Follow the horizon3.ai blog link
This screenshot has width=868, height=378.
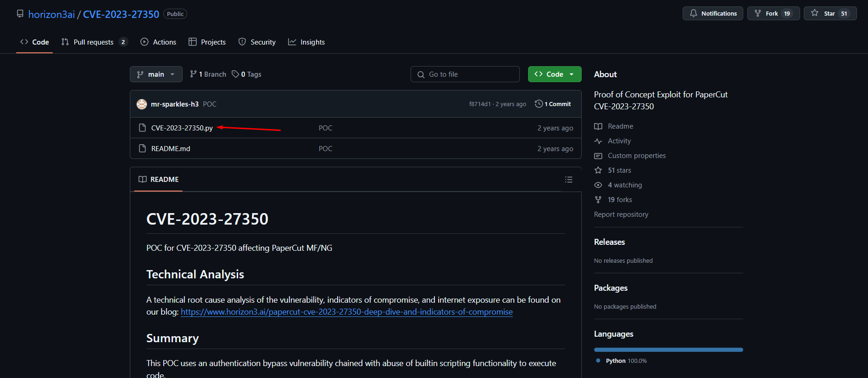(x=347, y=312)
